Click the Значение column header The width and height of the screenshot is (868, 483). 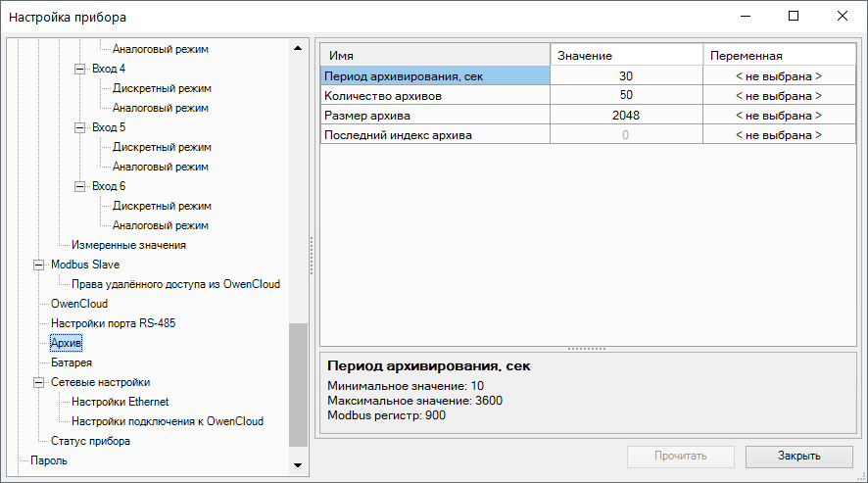point(626,55)
